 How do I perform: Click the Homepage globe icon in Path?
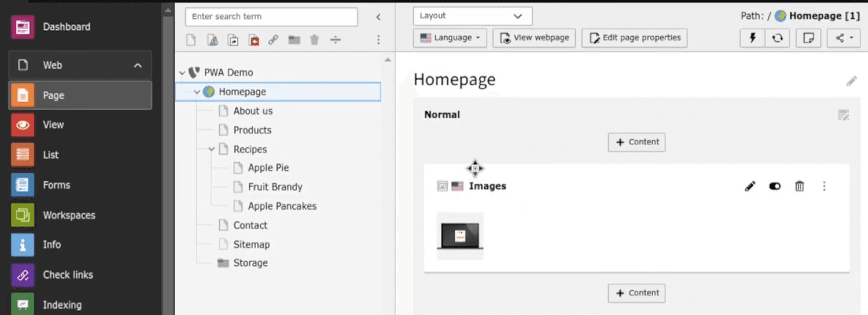(x=780, y=16)
